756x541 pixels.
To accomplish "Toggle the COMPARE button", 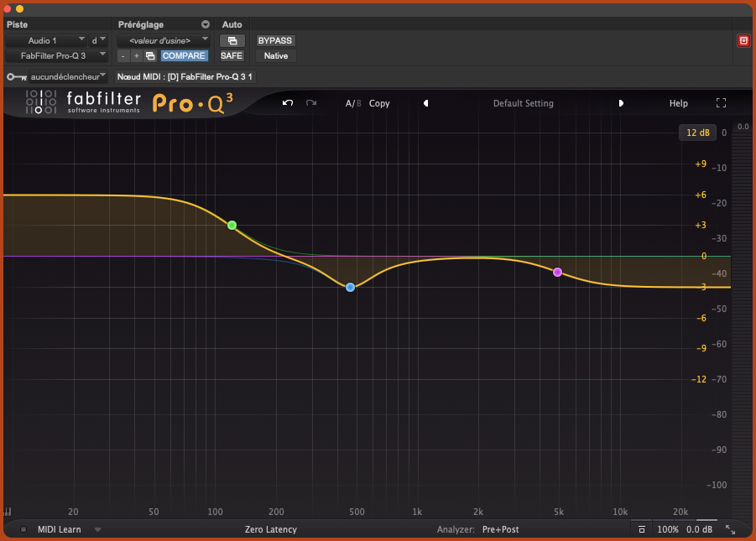I will pyautogui.click(x=184, y=55).
